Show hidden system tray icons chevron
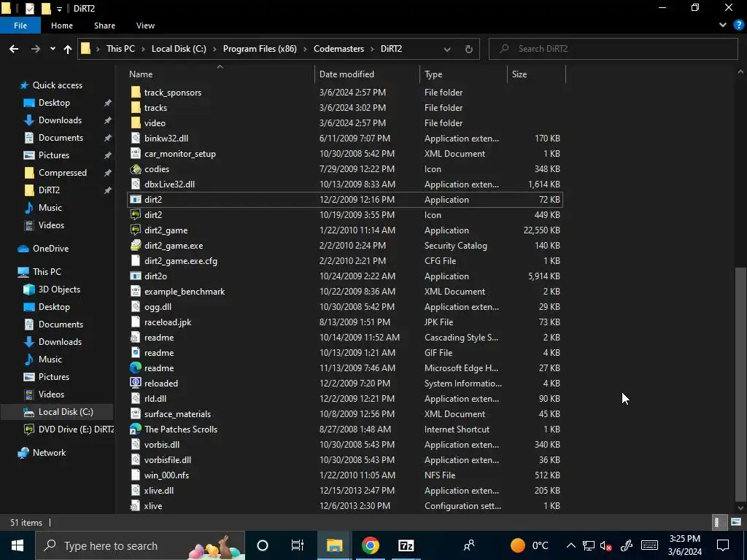 tap(570, 545)
